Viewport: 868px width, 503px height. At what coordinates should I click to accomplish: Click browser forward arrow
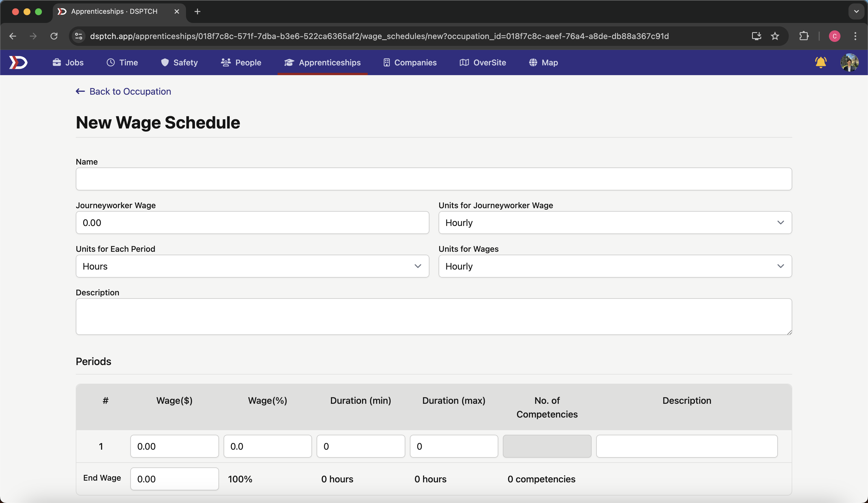(33, 36)
